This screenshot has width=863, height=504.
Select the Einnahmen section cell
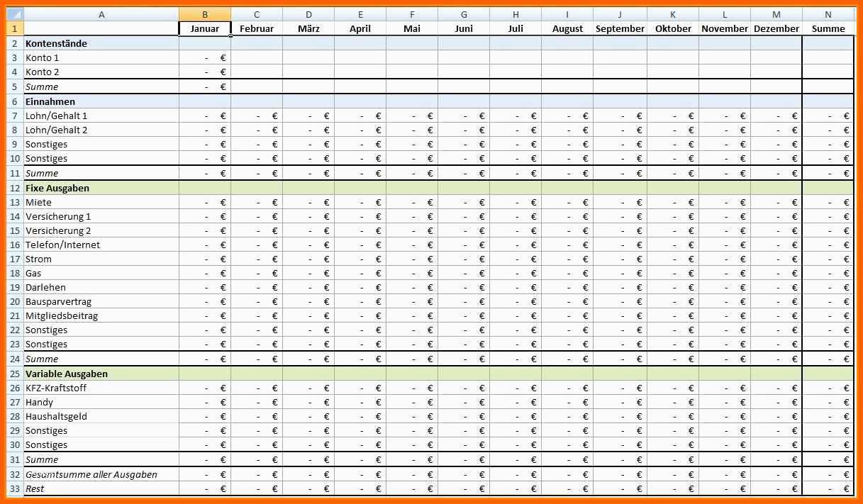(101, 101)
